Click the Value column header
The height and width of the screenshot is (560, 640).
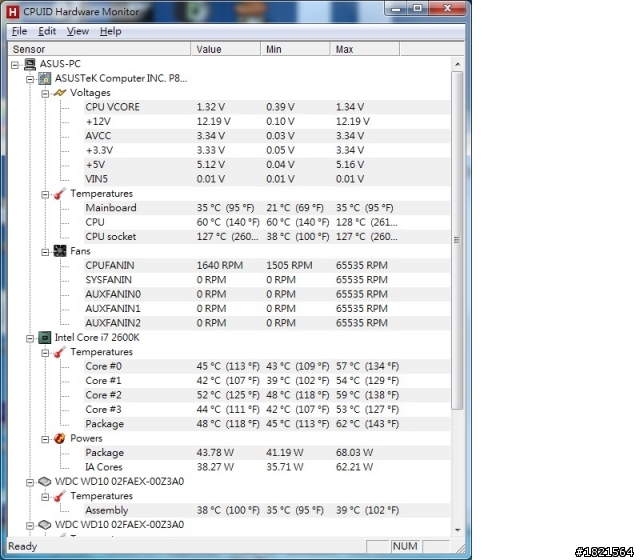[x=226, y=49]
